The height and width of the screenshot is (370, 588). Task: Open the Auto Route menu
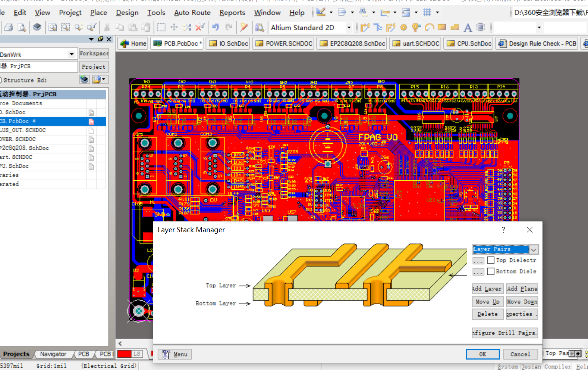[x=192, y=13]
